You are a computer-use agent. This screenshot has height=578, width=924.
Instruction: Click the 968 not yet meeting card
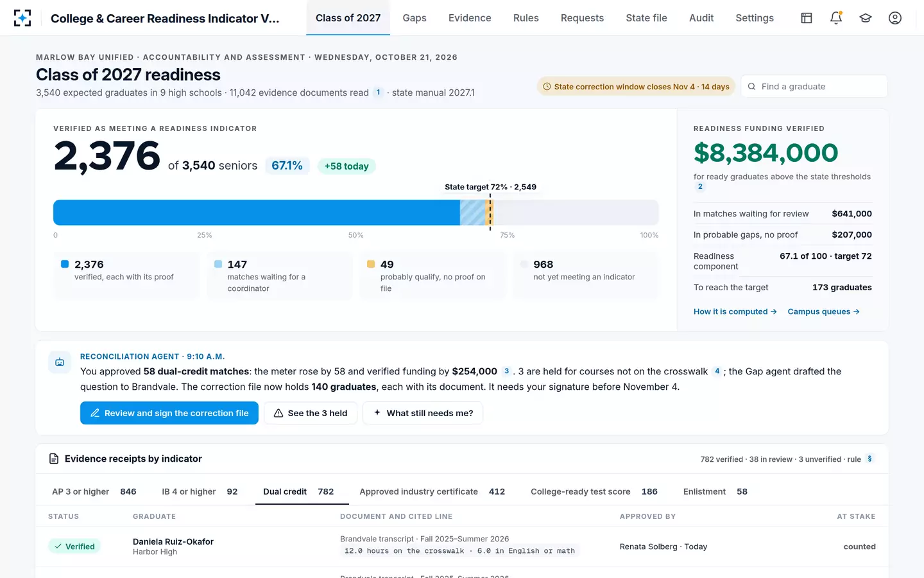tap(586, 276)
